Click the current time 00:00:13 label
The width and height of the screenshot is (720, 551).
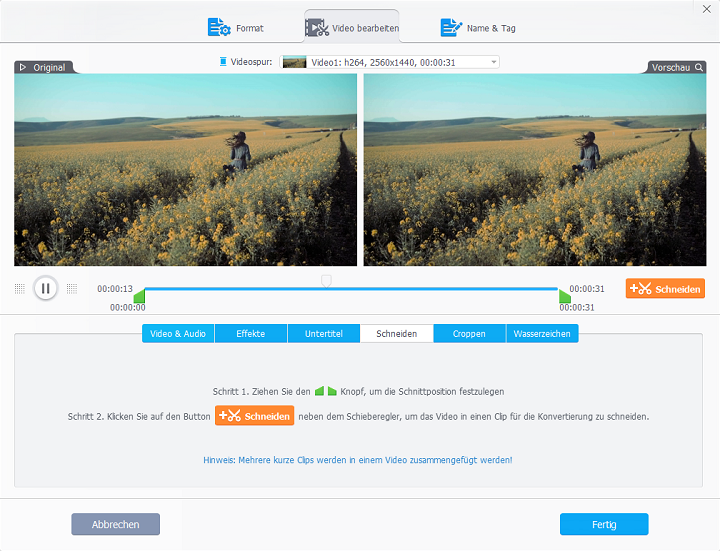click(x=115, y=289)
